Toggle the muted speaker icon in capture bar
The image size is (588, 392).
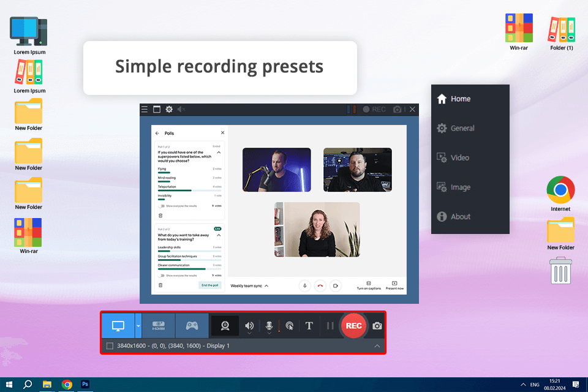coord(181,109)
